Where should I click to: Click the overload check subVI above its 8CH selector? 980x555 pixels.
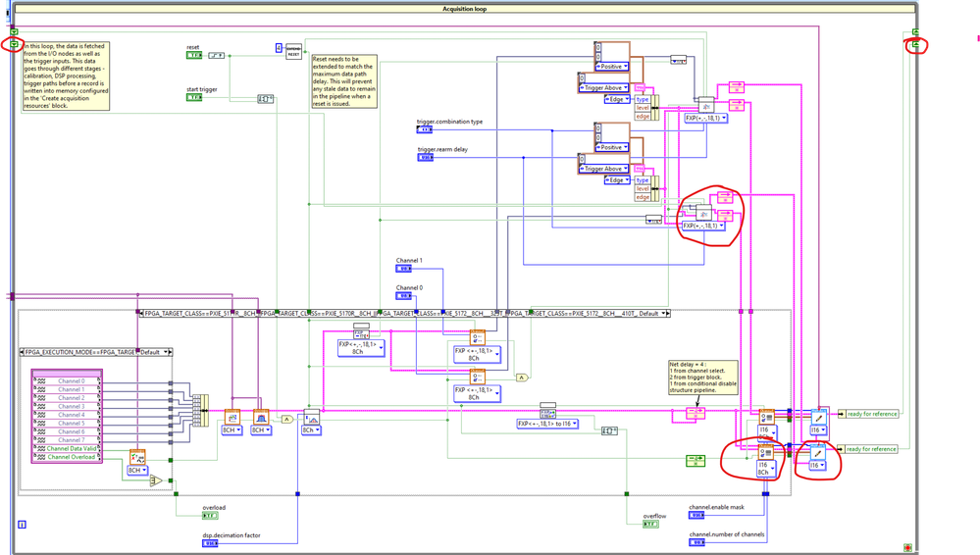click(137, 457)
